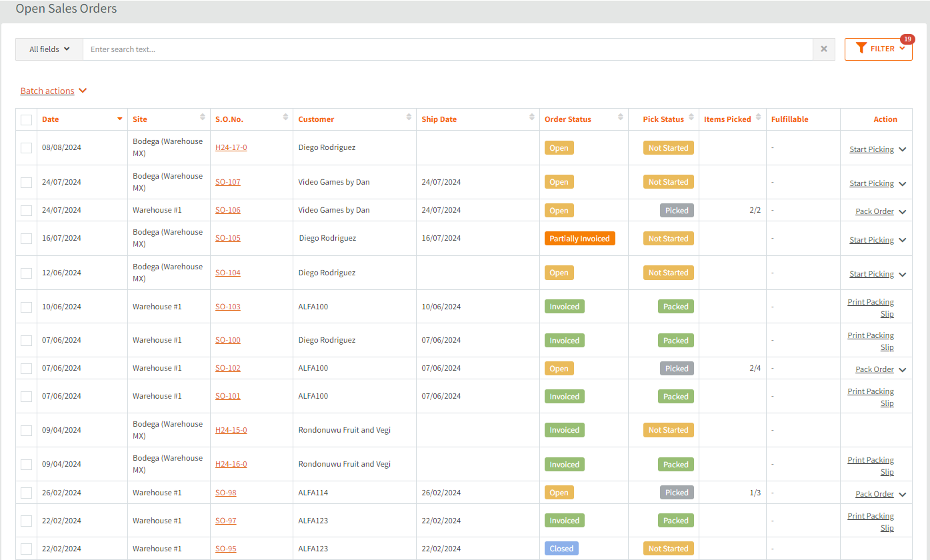Select the checkbox for order H24-17-0
This screenshot has width=930, height=560.
click(x=26, y=148)
